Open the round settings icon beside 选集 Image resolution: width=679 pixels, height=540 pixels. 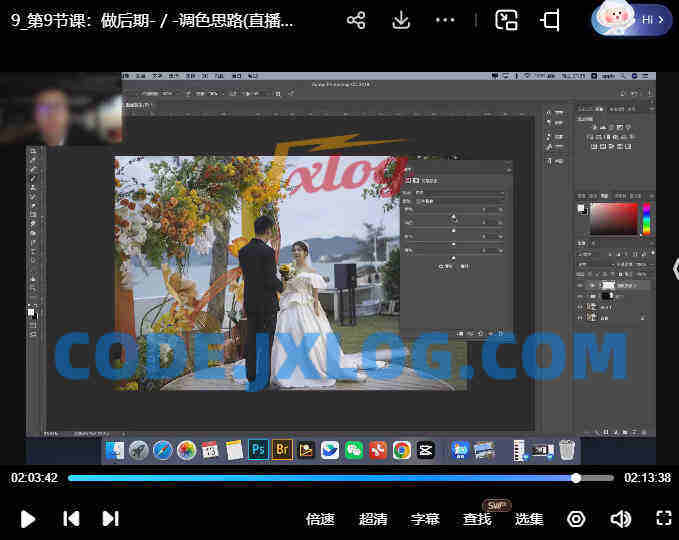[576, 519]
